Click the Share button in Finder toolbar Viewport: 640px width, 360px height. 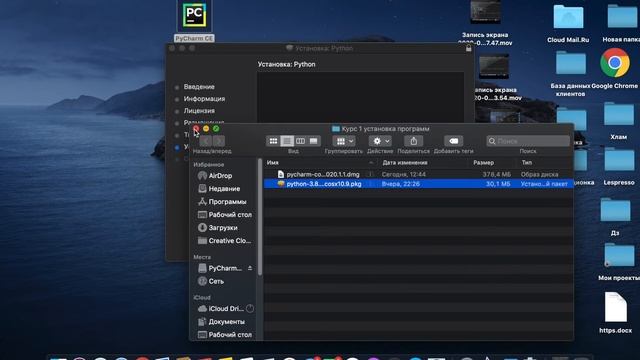tap(413, 141)
